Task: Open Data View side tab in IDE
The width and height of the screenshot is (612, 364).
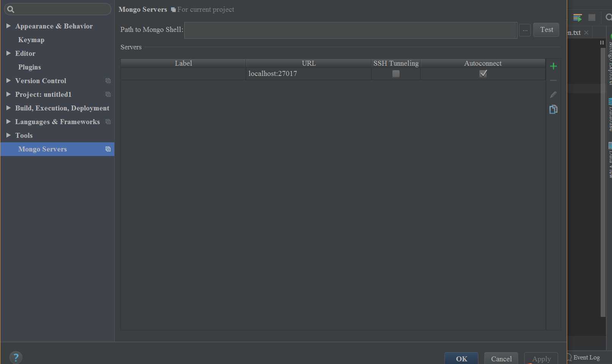Action: tap(610, 160)
